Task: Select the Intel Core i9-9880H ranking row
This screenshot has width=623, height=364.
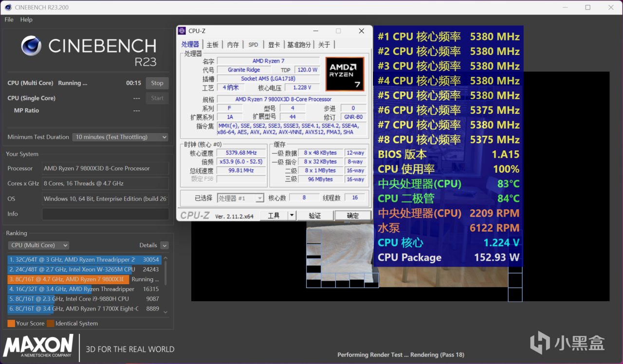Action: point(84,299)
